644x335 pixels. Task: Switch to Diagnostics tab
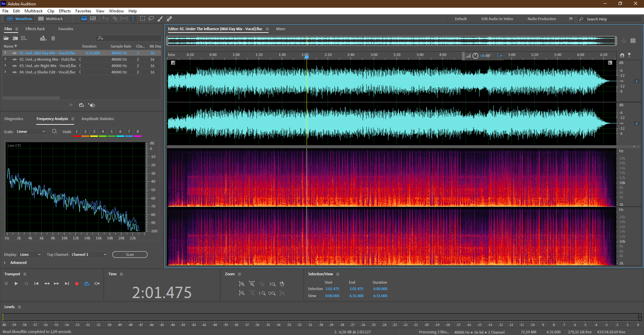click(x=14, y=119)
